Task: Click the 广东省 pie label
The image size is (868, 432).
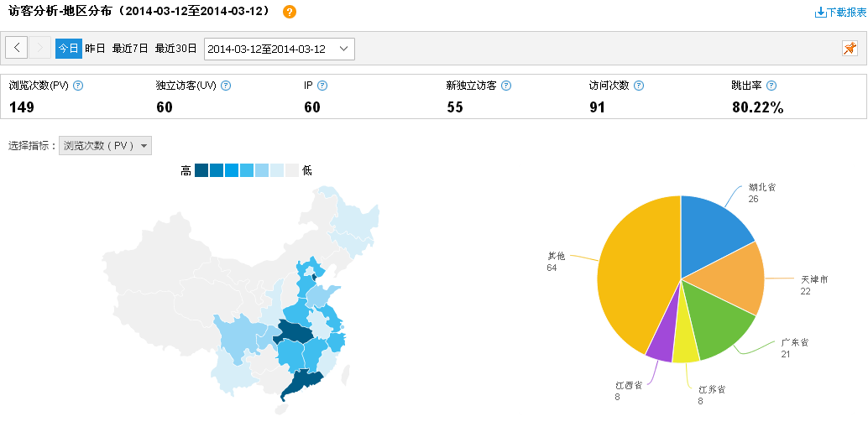Action: (795, 348)
